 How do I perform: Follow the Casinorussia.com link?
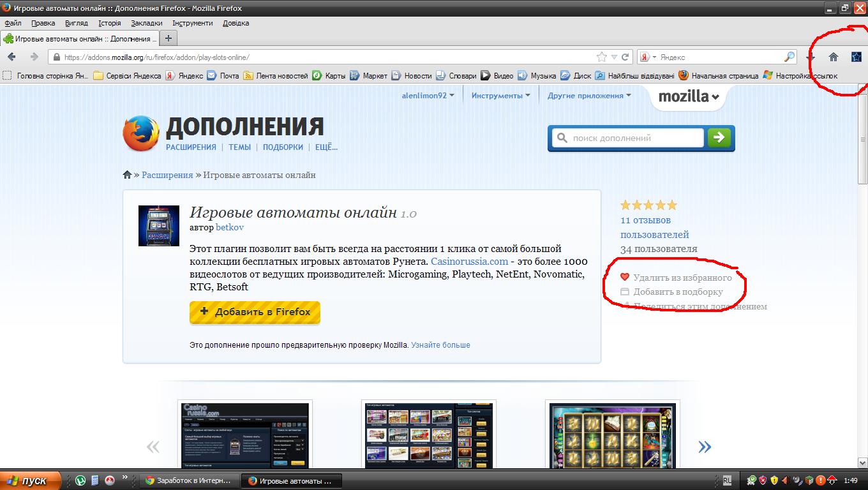[470, 262]
